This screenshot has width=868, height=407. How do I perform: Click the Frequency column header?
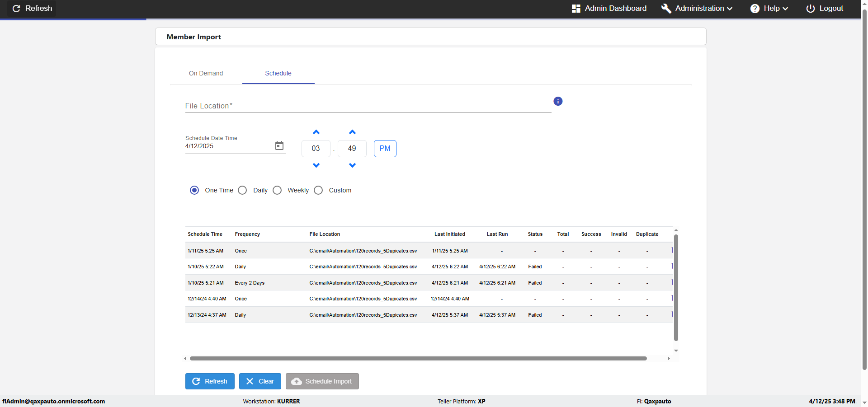point(247,234)
